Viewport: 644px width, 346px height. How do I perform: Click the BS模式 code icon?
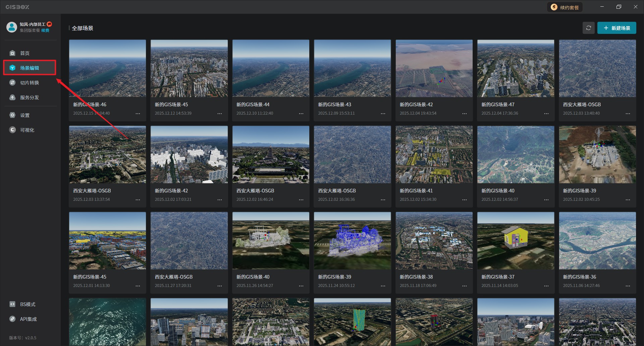pyautogui.click(x=12, y=304)
